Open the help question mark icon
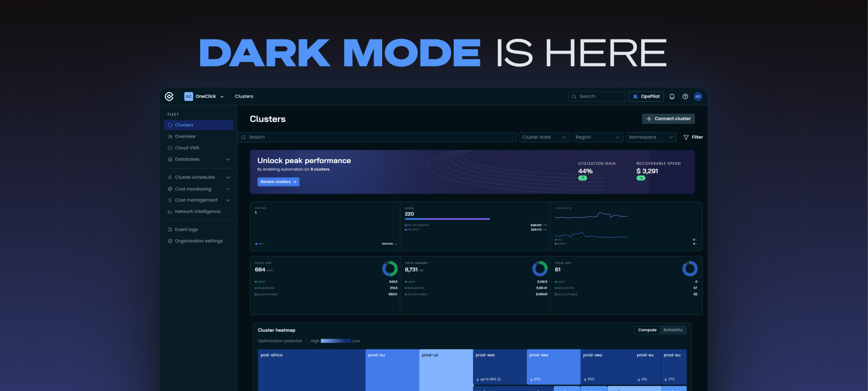868x391 pixels. 685,97
